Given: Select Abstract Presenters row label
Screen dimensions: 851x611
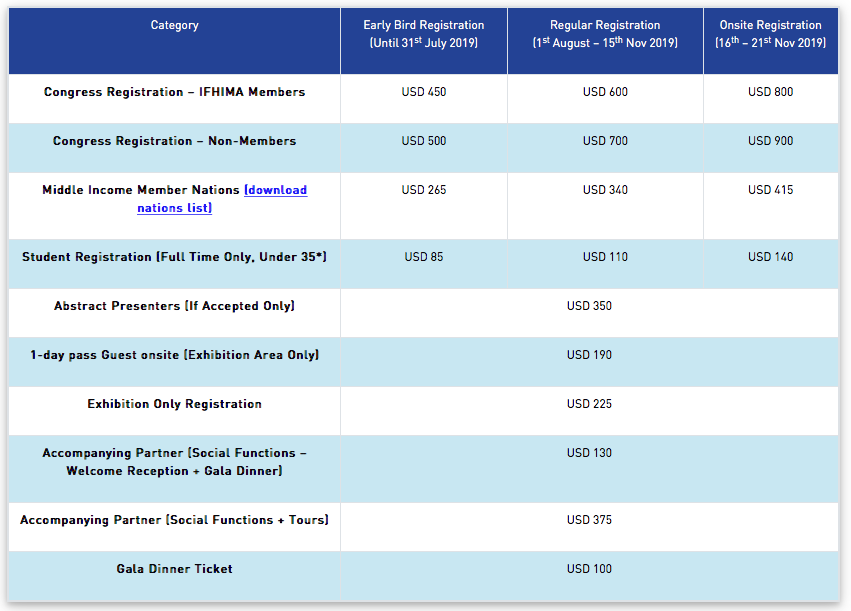Looking at the screenshot, I should (x=174, y=306).
